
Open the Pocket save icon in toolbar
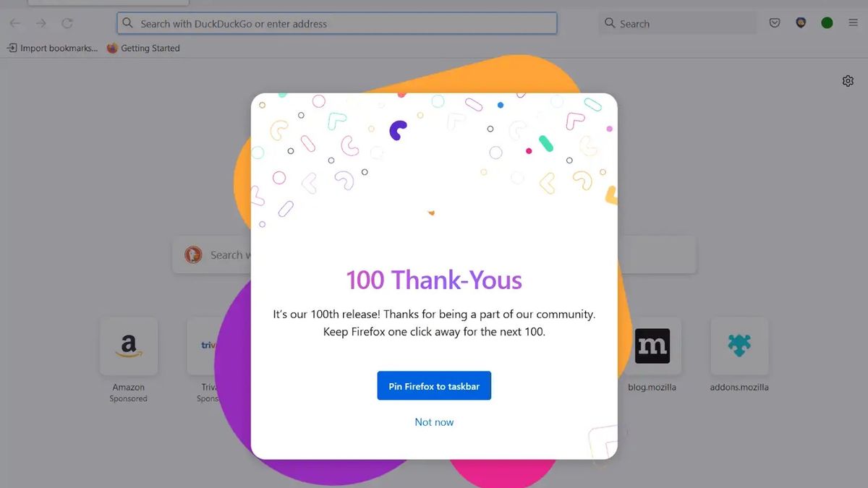(775, 23)
